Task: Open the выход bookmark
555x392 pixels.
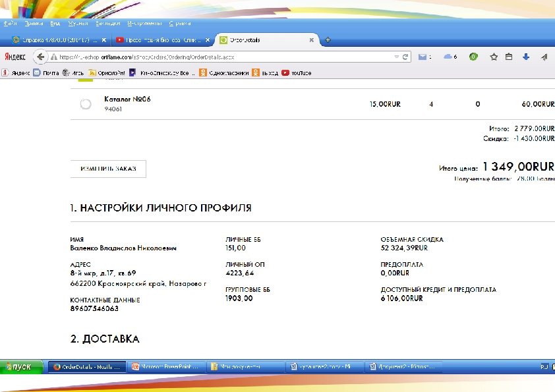Action: coord(265,73)
